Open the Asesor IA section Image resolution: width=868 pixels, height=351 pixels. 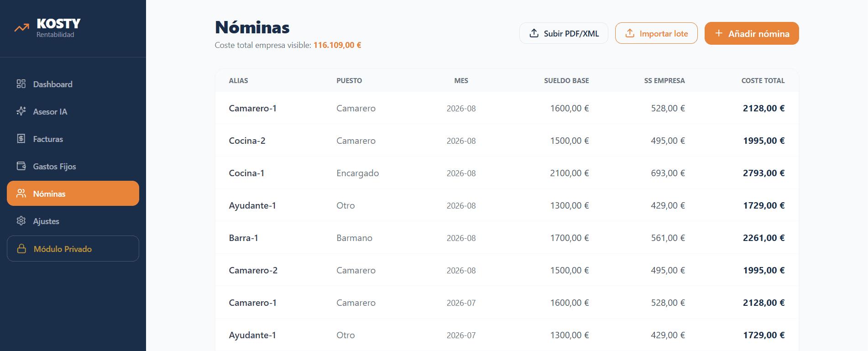[73, 111]
